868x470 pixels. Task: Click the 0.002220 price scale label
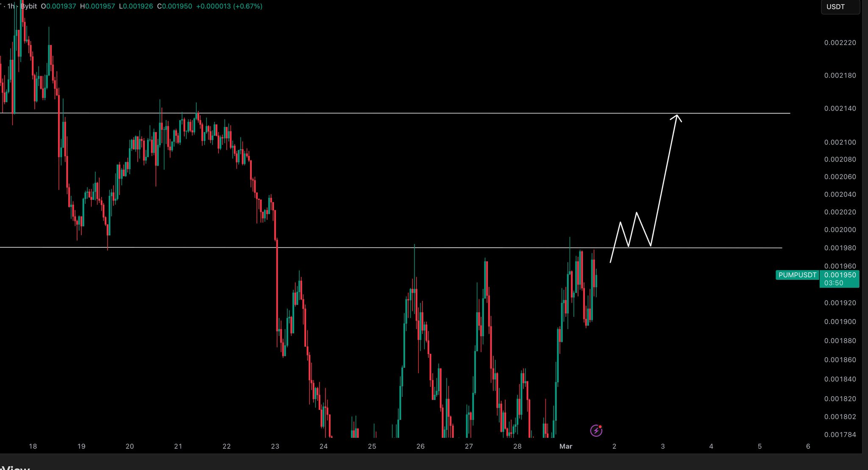point(840,43)
